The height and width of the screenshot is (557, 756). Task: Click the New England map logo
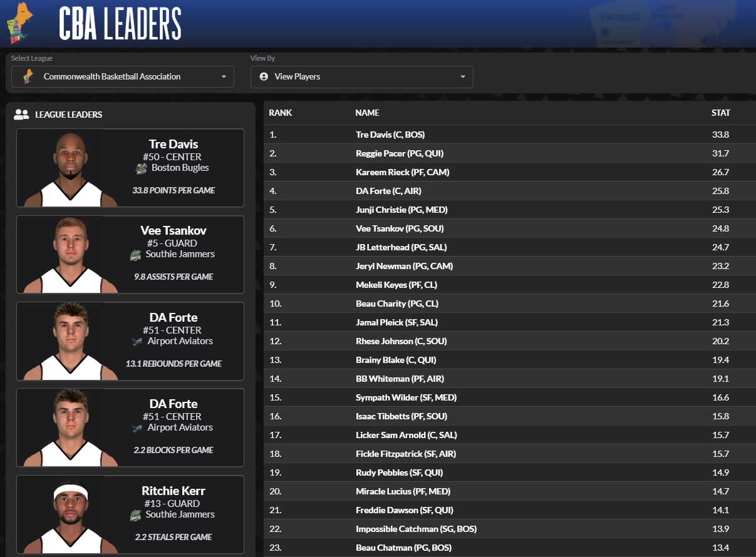click(x=19, y=23)
